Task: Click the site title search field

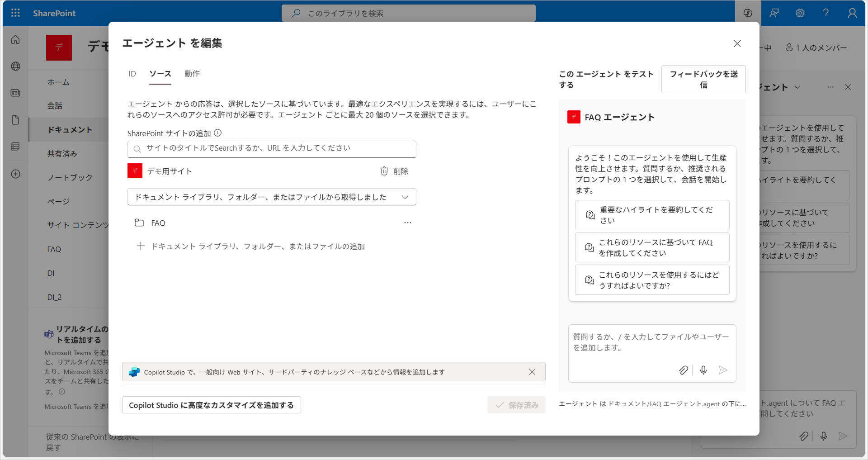Action: (x=272, y=149)
